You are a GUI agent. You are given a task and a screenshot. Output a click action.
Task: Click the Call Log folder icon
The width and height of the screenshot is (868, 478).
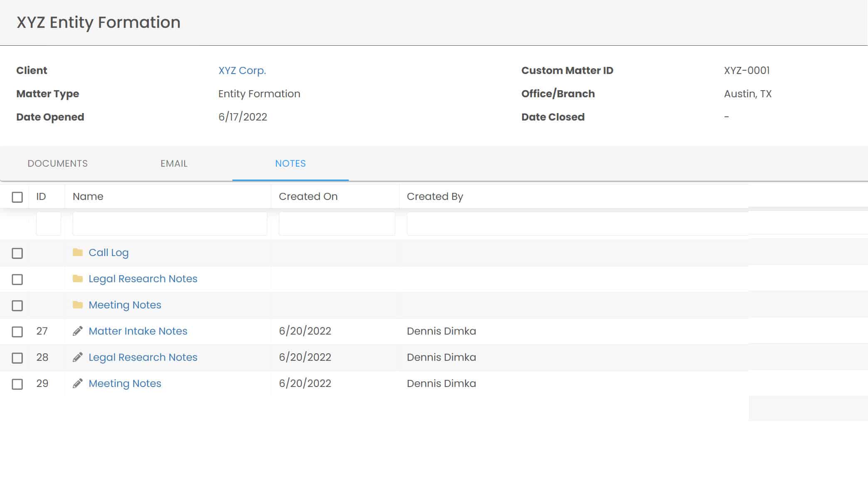(78, 252)
